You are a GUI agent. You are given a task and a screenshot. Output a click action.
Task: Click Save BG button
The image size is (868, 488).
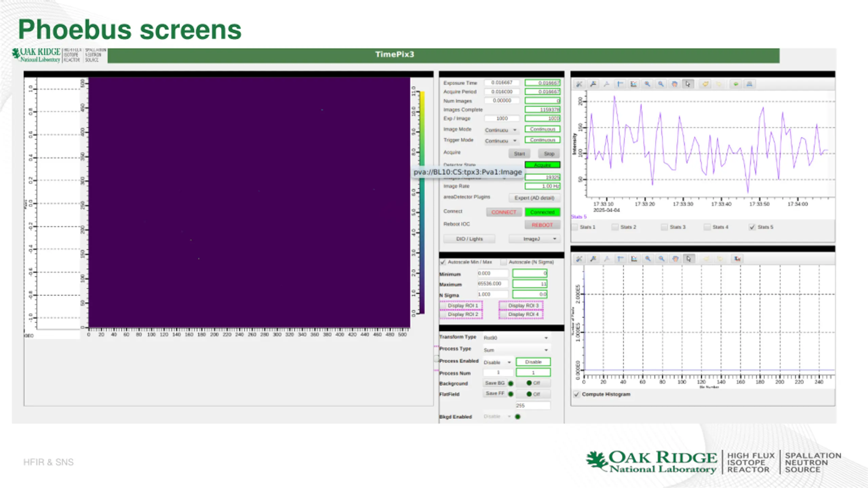pyautogui.click(x=494, y=383)
